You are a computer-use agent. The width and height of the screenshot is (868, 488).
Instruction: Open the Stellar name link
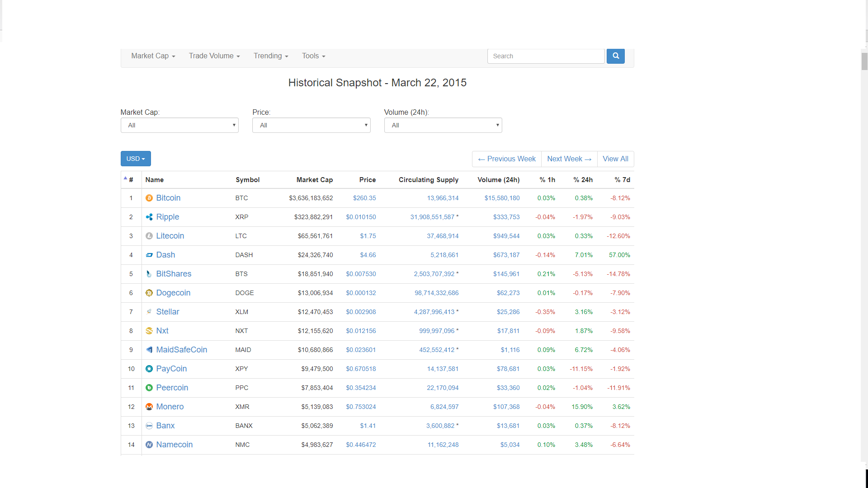point(168,312)
